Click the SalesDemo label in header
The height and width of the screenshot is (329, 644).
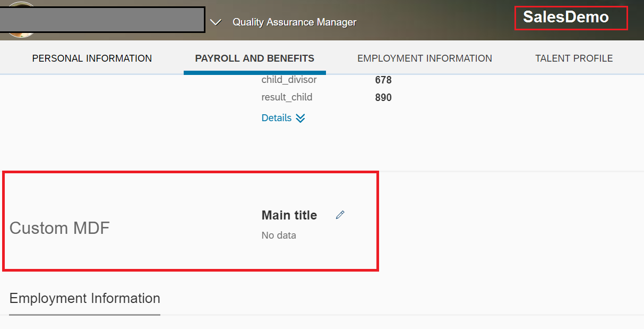[566, 17]
